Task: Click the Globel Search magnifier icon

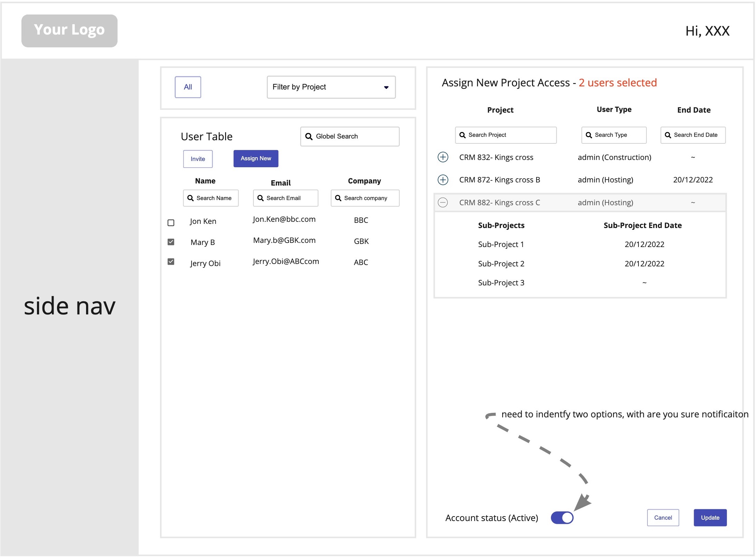Action: [309, 136]
